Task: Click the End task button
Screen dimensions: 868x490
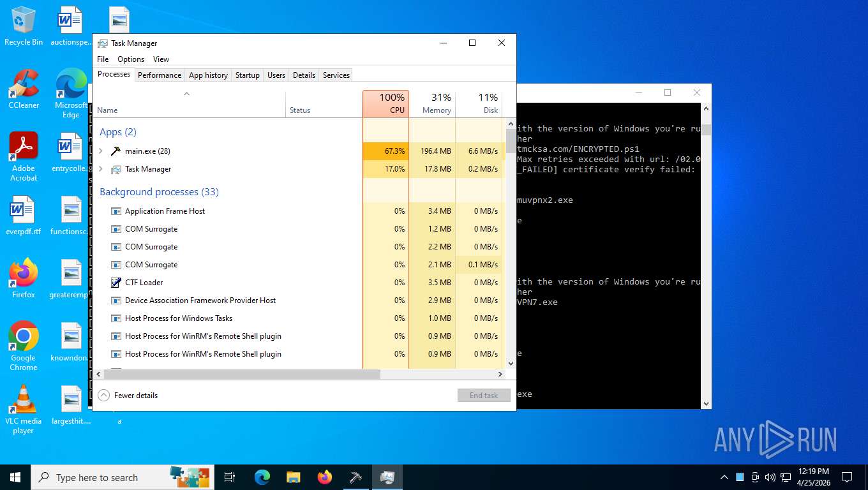Action: [x=484, y=396]
